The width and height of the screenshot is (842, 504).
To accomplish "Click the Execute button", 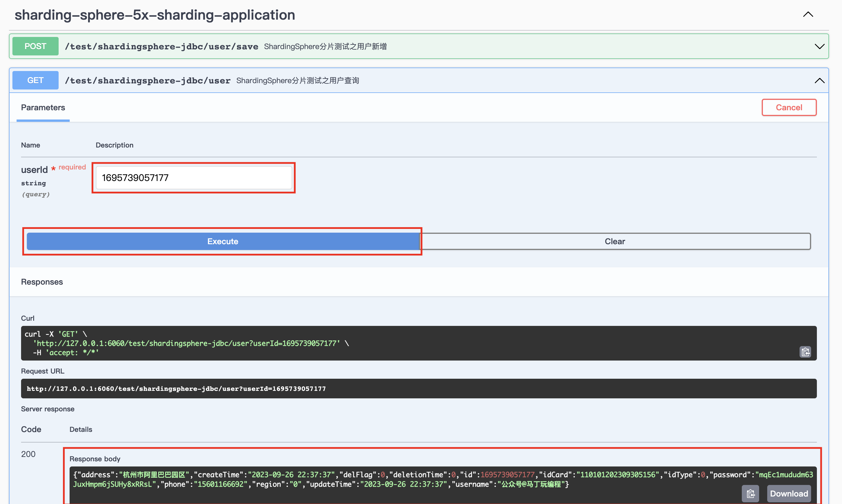I will (222, 241).
